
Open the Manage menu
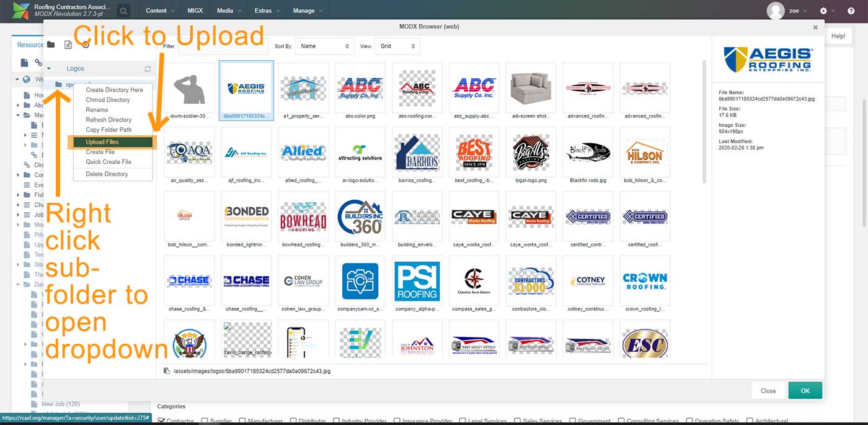pyautogui.click(x=307, y=11)
